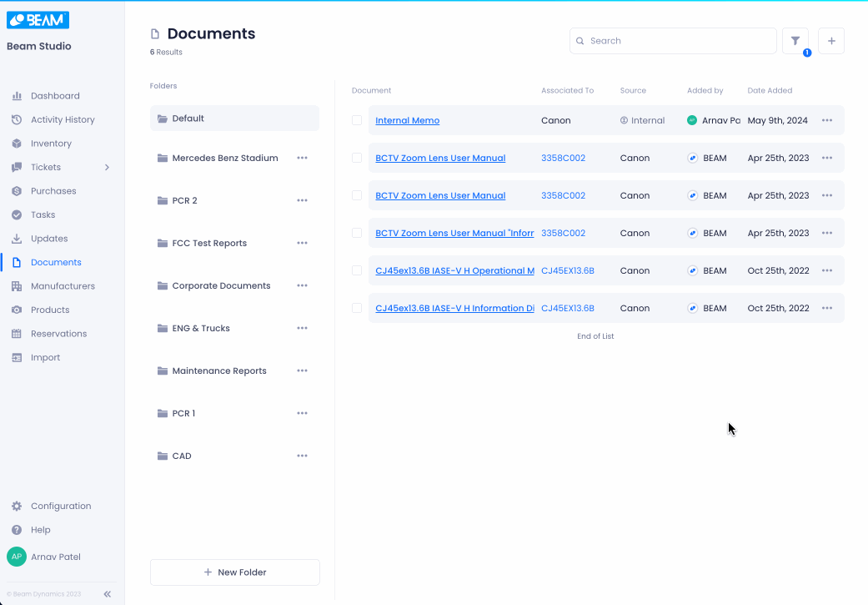Open Purchases page
This screenshot has height=605, width=868.
(x=53, y=191)
